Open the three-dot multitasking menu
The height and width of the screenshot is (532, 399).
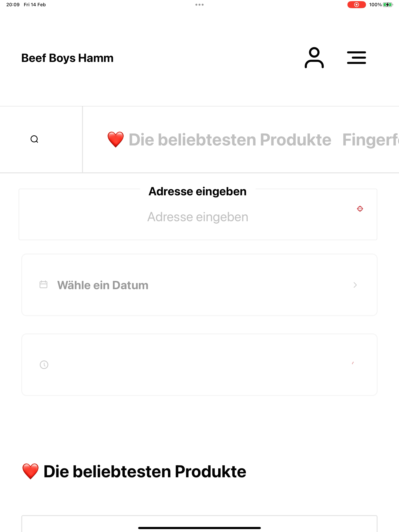click(x=199, y=4)
